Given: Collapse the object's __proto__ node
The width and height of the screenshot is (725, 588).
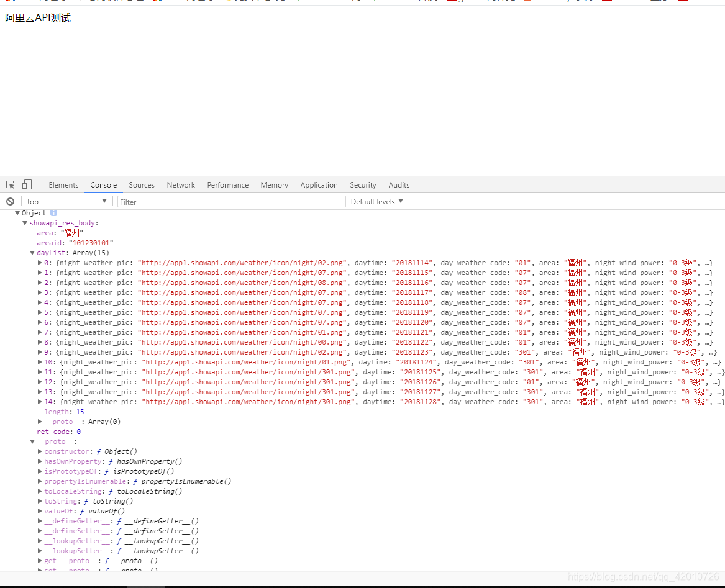Looking at the screenshot, I should [x=32, y=441].
